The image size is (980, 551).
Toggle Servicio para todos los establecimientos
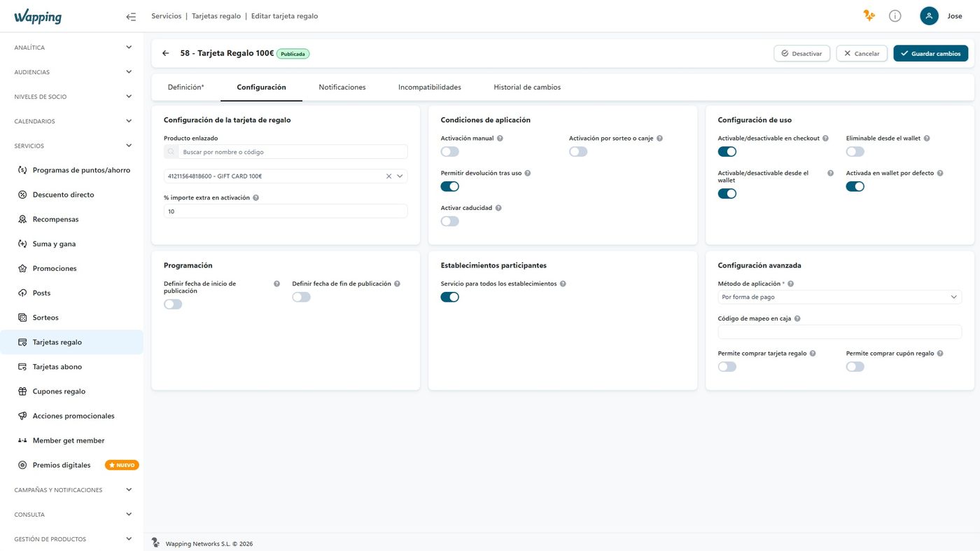[450, 297]
